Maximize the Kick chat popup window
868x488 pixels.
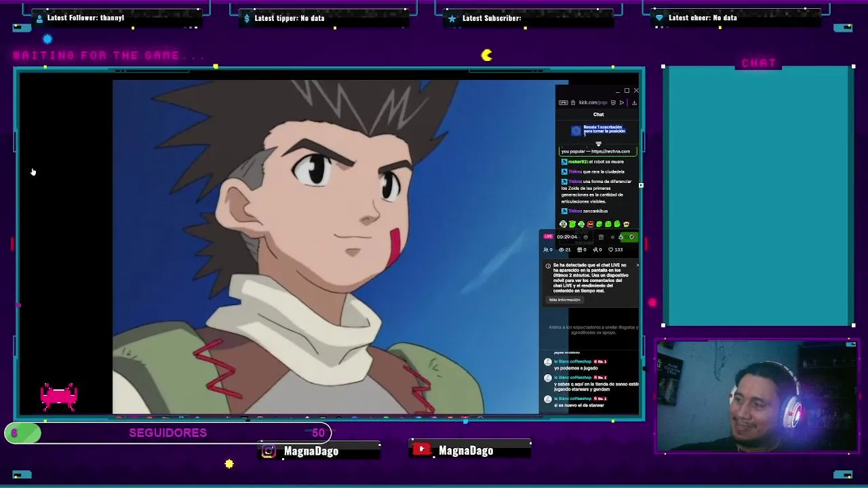tap(627, 90)
